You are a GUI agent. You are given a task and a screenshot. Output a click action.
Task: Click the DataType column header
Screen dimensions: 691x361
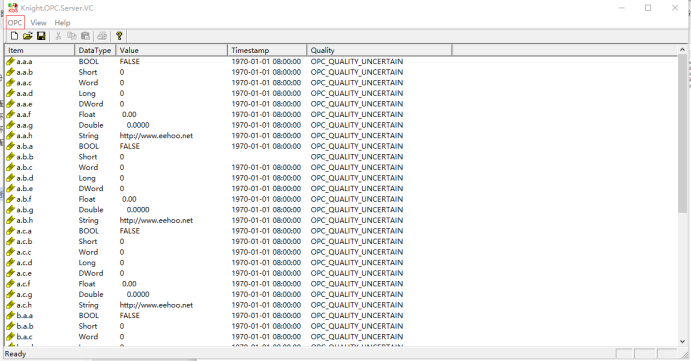point(95,50)
